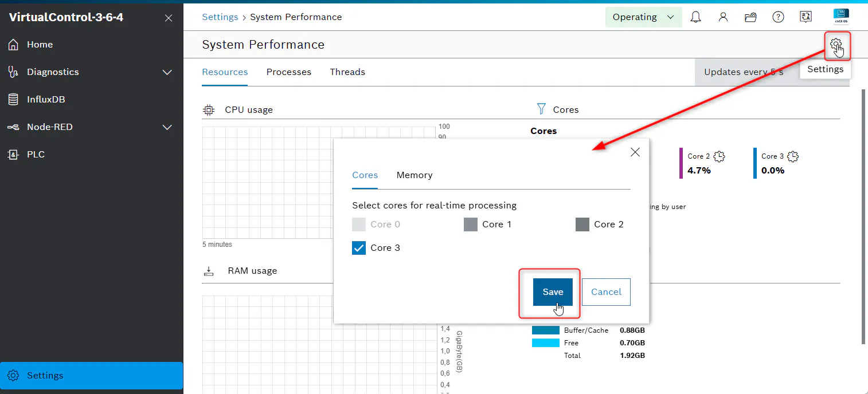Image resolution: width=868 pixels, height=394 pixels.
Task: Click the PLC icon in sidebar
Action: tap(13, 154)
